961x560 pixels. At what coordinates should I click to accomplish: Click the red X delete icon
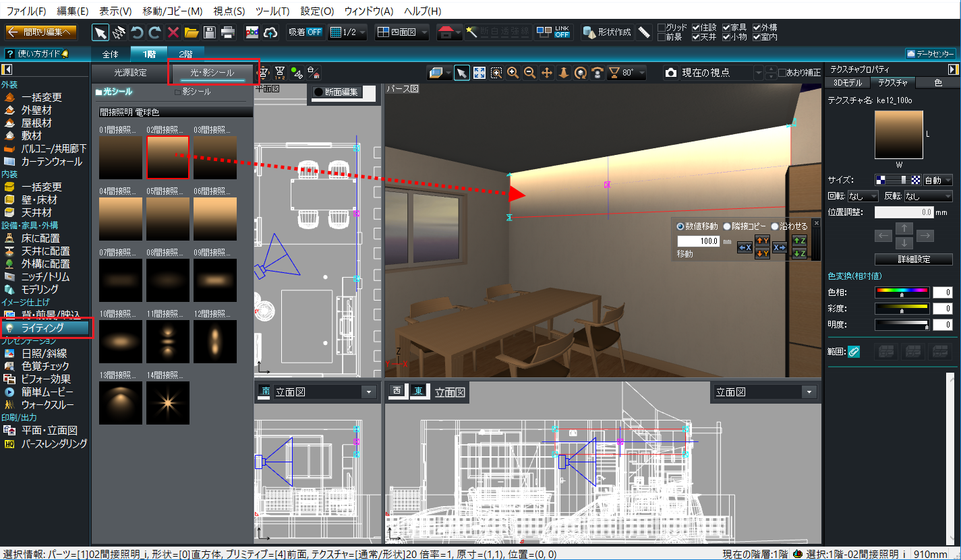(173, 32)
